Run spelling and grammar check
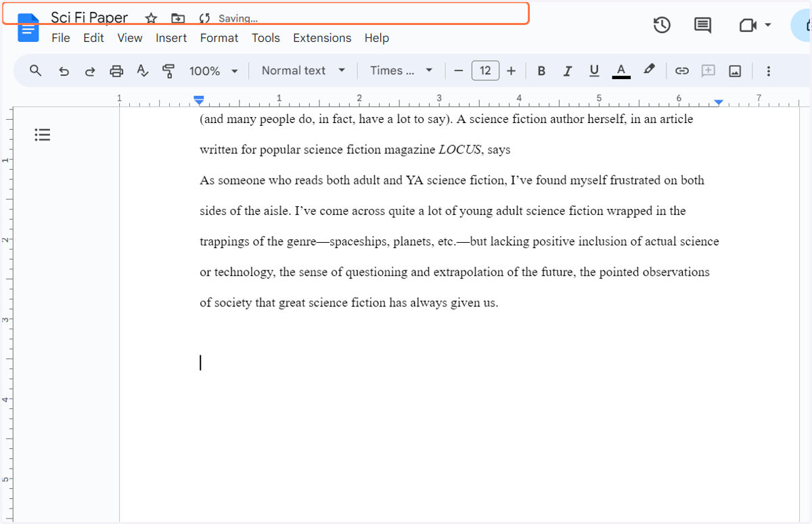The height and width of the screenshot is (524, 812). [x=142, y=70]
